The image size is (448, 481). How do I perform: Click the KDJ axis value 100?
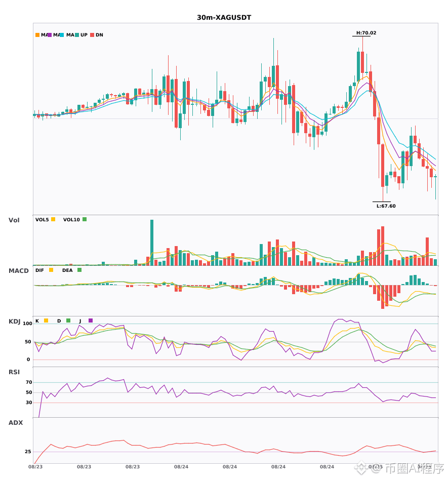[28, 324]
